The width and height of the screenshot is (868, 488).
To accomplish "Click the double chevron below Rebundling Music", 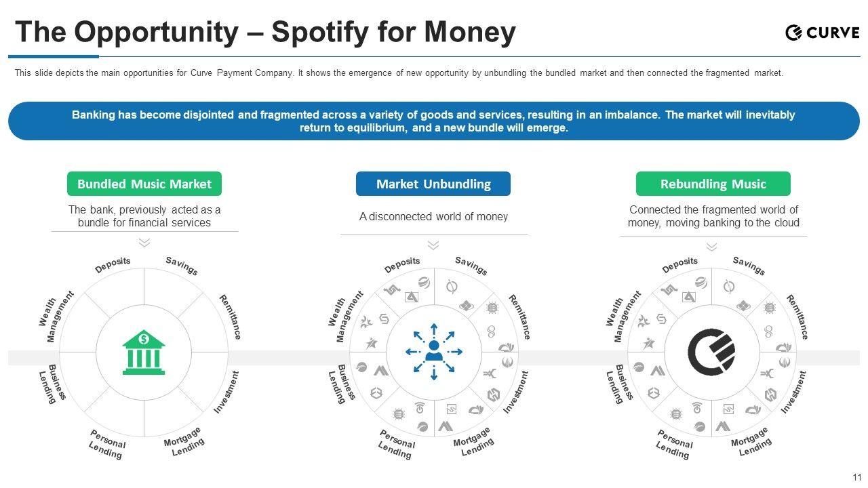I will [711, 247].
